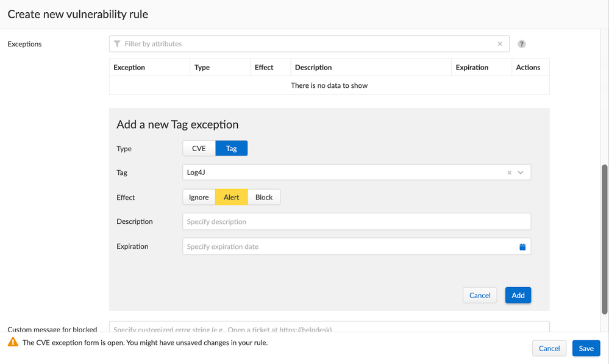Viewport: 609px width, 364px height.
Task: Add the new tag exception
Action: click(x=518, y=296)
